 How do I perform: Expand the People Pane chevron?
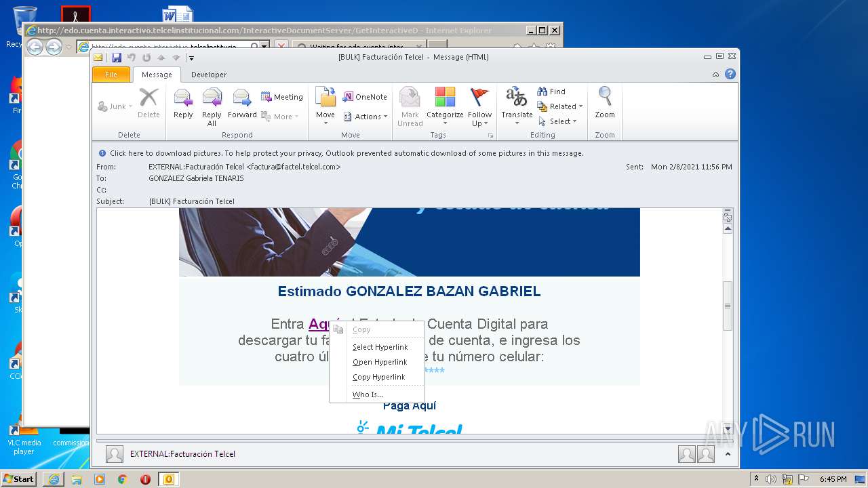point(728,454)
